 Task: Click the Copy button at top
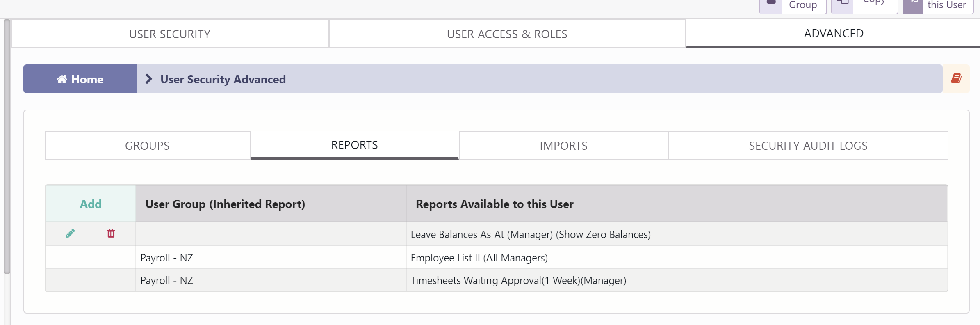point(865,6)
